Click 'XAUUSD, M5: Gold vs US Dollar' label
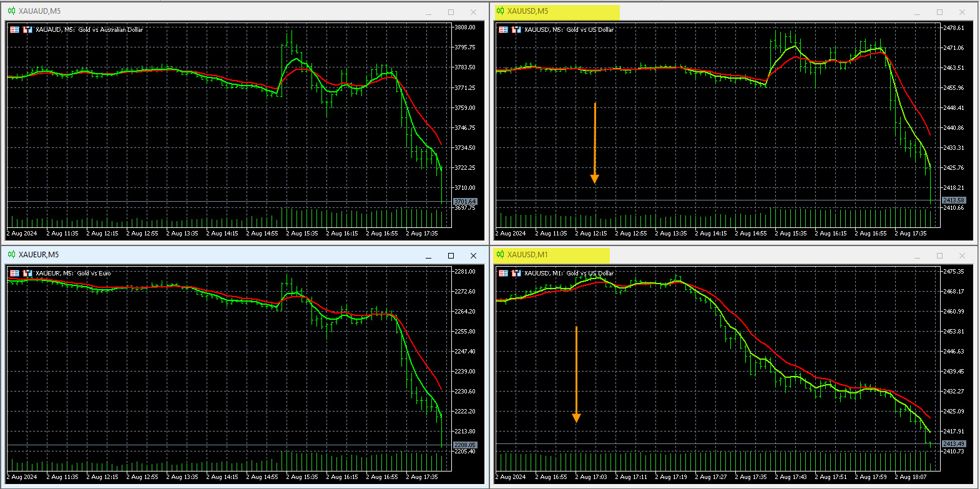This screenshot has height=489, width=980. (569, 29)
